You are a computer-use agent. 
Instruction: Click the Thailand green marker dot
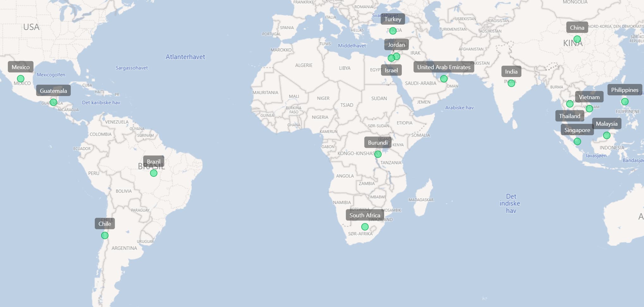pyautogui.click(x=570, y=104)
